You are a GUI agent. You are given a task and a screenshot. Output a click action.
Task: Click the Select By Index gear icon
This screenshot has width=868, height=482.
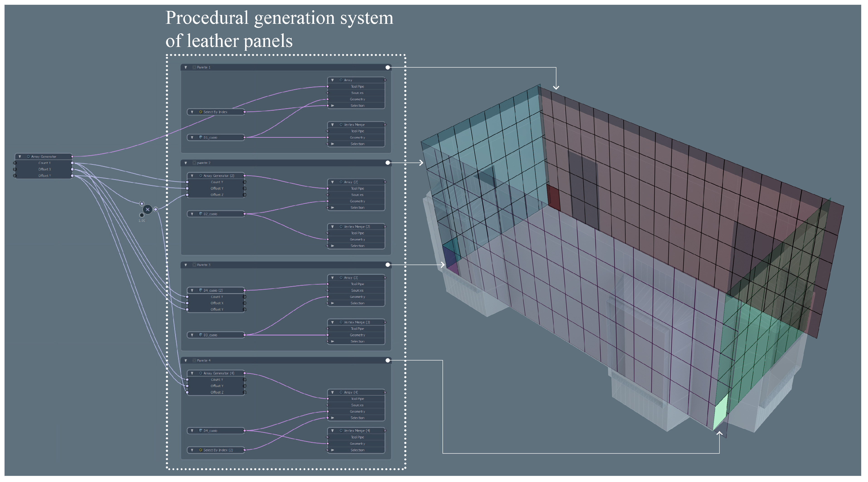(x=200, y=112)
